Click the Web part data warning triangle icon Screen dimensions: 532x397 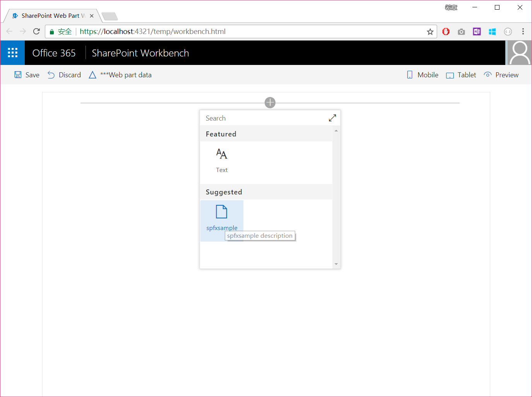(x=92, y=74)
